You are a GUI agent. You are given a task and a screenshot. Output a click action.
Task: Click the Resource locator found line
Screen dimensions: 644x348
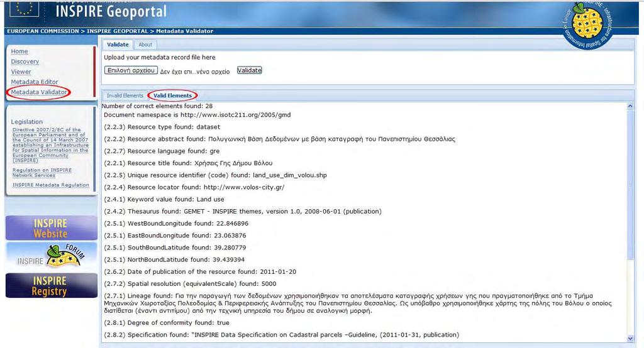tap(194, 187)
